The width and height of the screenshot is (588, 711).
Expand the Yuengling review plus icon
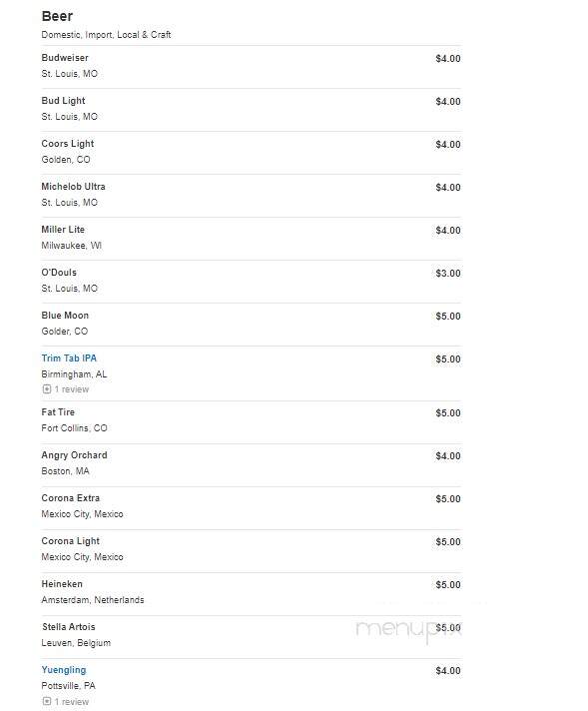coord(47,701)
